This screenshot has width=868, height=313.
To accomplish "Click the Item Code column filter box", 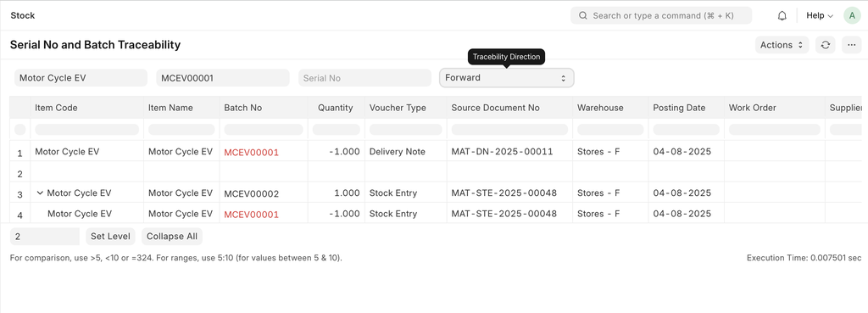I will [87, 130].
